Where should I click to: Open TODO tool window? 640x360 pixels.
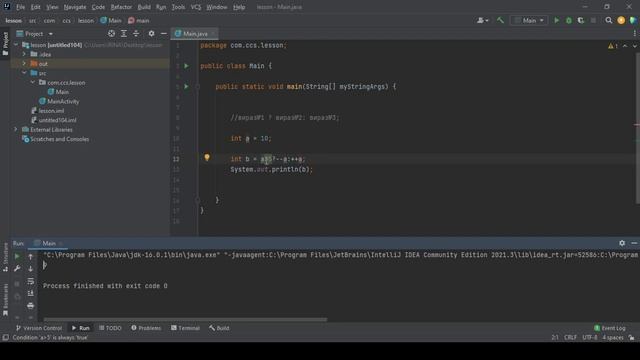[x=110, y=328]
